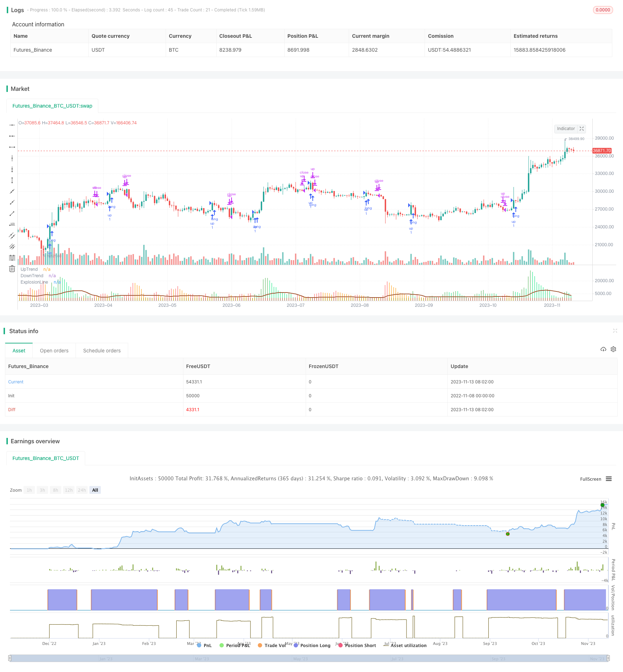Click the right handle of range navigator
Screen dimensions: 623x672
[x=608, y=658]
